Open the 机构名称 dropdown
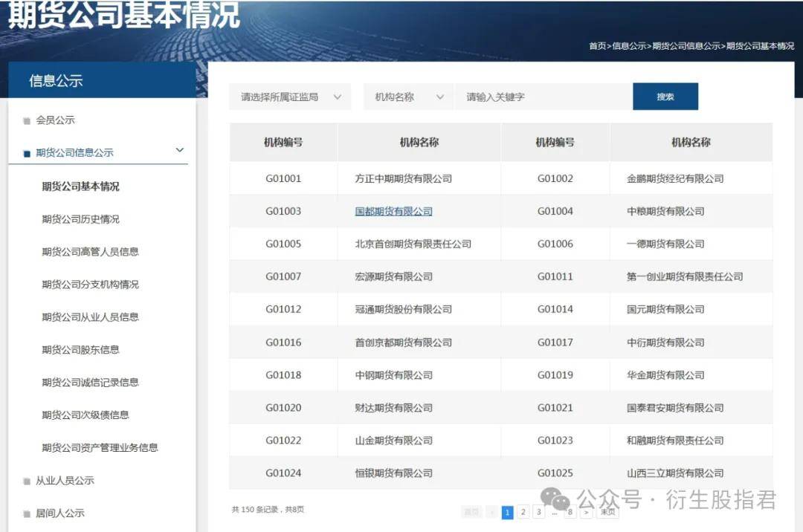The image size is (803, 532). 407,96
